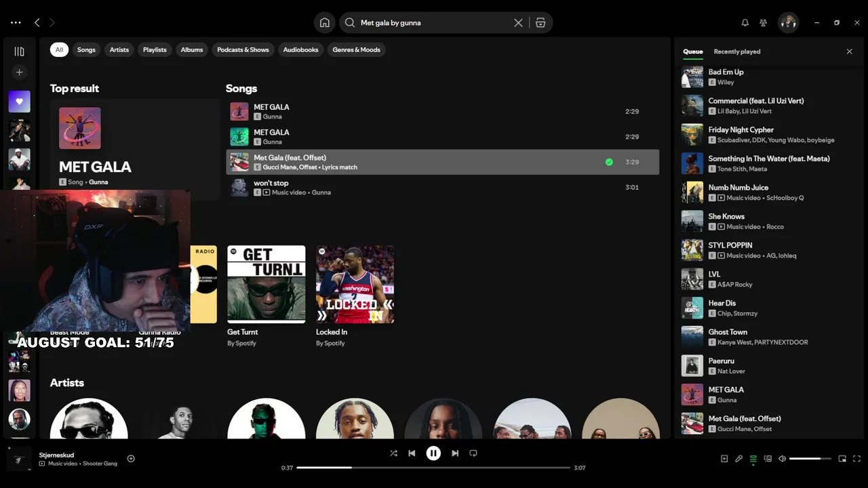This screenshot has height=488, width=868.
Task: Select the All filter chip
Action: tap(59, 49)
